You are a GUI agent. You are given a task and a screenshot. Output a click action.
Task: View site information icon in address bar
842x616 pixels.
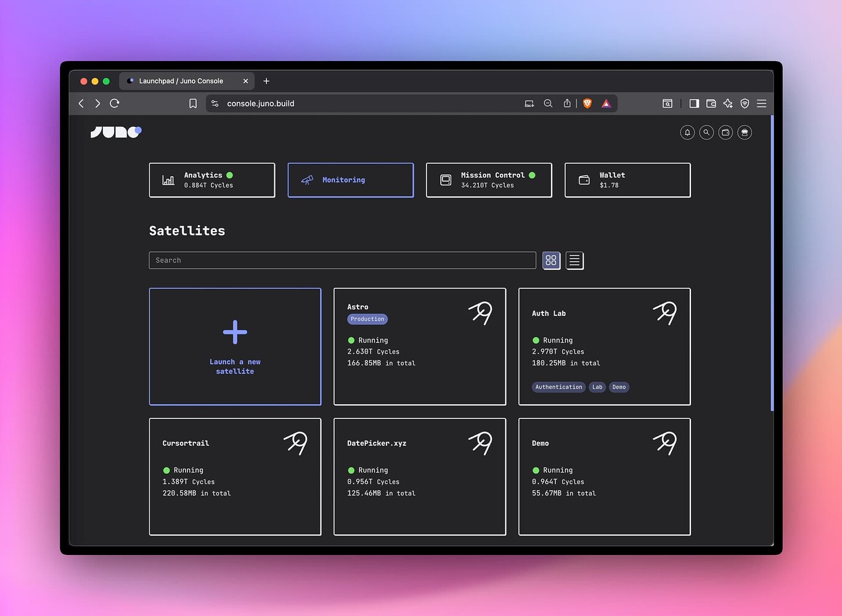[215, 103]
